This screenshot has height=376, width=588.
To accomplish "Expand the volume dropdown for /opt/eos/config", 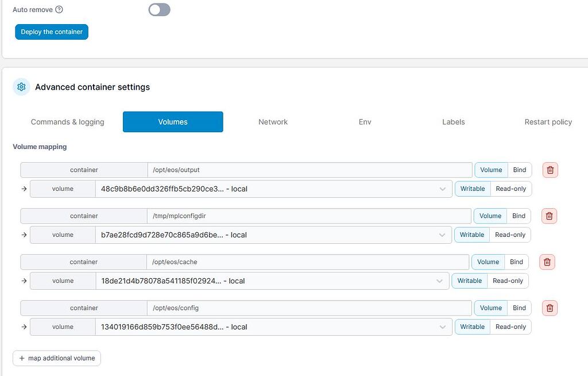I will click(x=442, y=327).
